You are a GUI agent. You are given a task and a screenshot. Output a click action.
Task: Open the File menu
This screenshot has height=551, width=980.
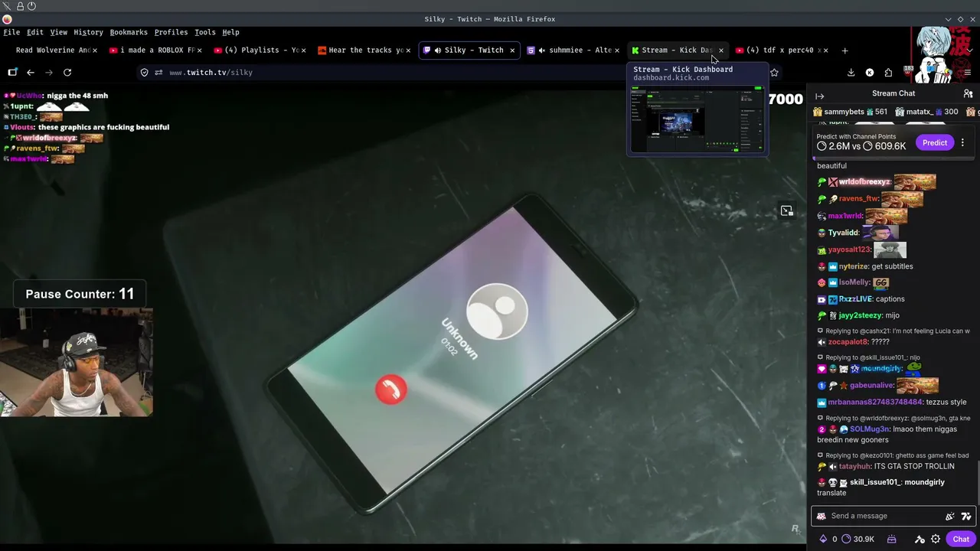[x=11, y=32]
